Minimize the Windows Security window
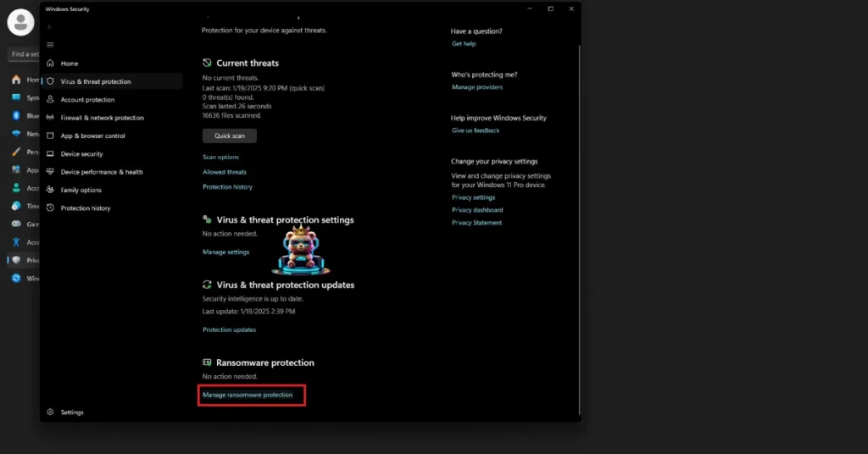Viewport: 868px width, 454px height. click(530, 8)
